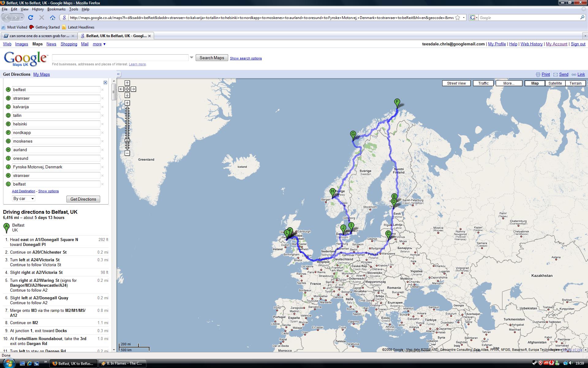Click the Get Directions button
This screenshot has height=368, width=588.
[x=83, y=199]
